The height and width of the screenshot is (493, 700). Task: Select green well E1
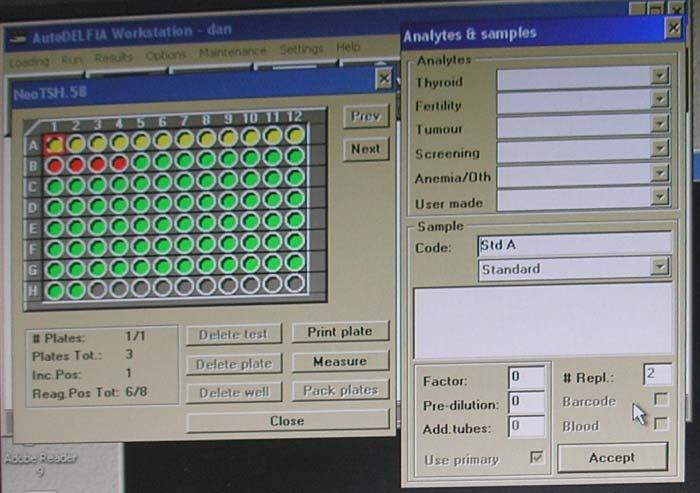pos(55,228)
